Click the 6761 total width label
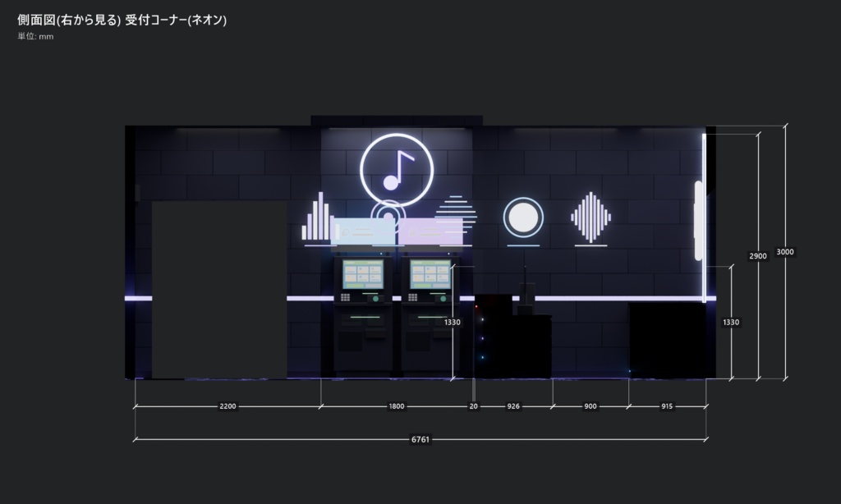Viewport: 841px width, 504px height. (420, 440)
